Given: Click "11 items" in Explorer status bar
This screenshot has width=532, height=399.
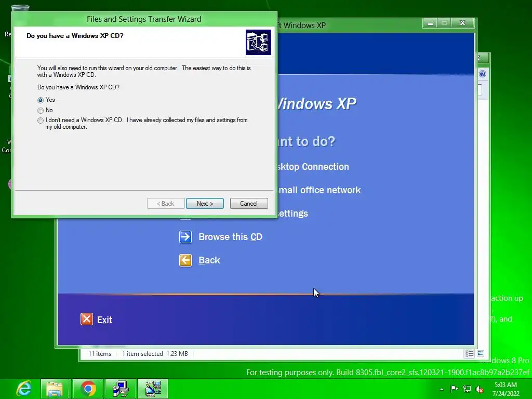Looking at the screenshot, I should [x=100, y=354].
